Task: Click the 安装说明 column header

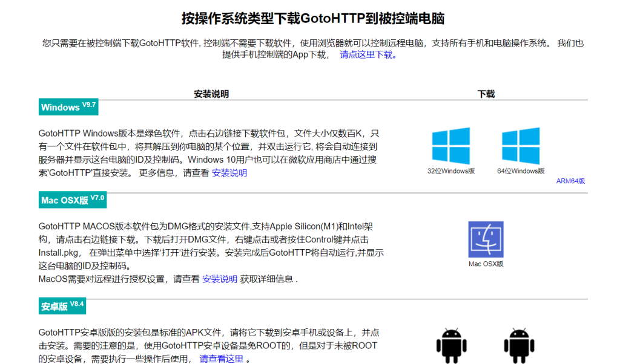Action: [211, 94]
